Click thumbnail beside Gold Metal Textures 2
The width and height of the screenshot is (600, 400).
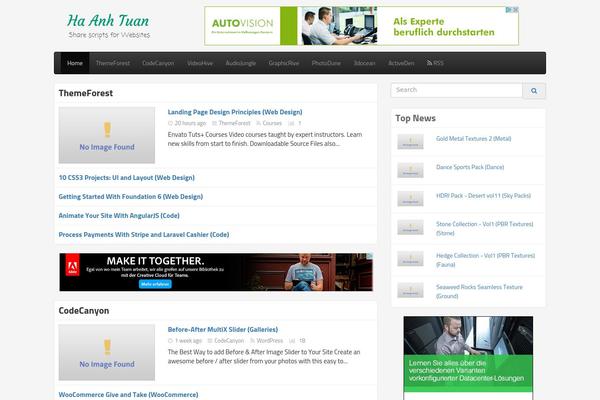(x=411, y=142)
